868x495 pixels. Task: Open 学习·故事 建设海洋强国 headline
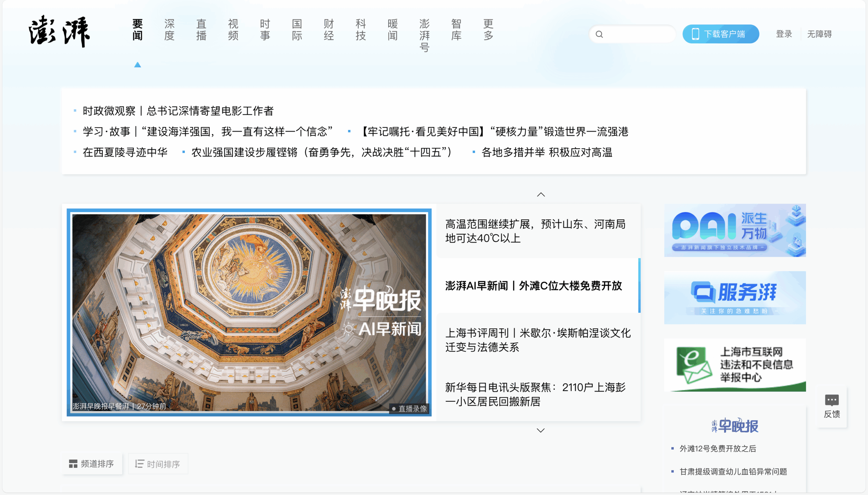tap(208, 132)
